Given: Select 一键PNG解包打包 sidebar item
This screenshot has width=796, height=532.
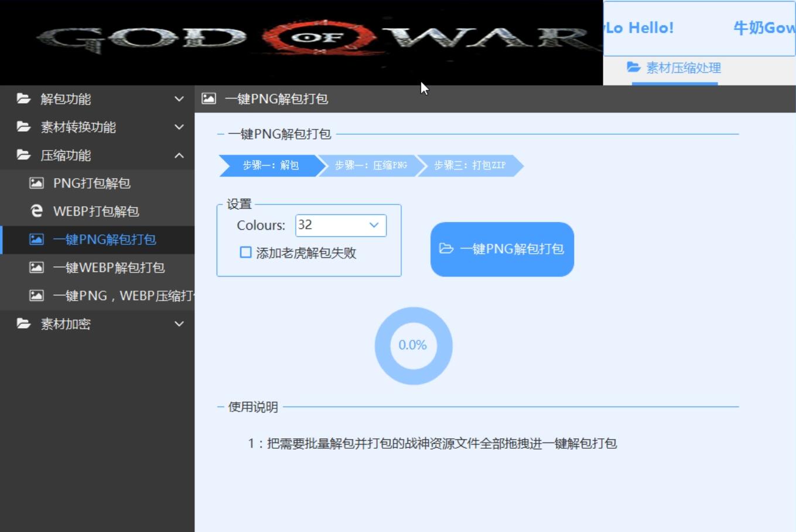Looking at the screenshot, I should pos(97,240).
